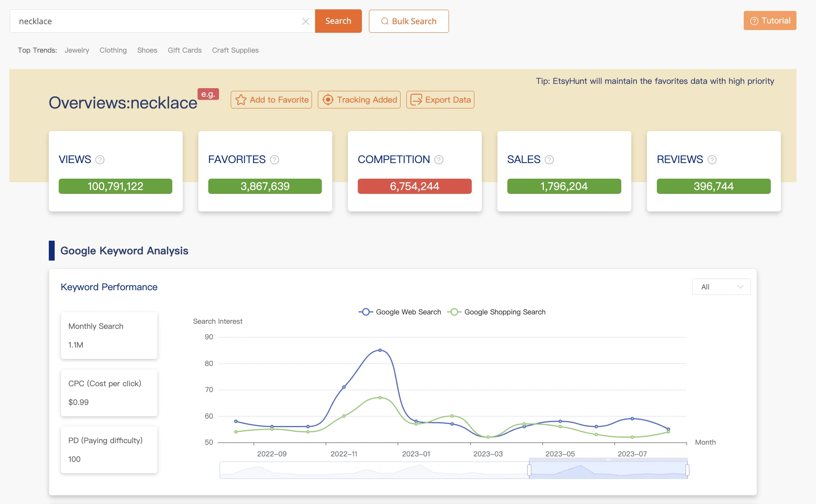Expand the FAVORITES help popover
The image size is (816, 504).
click(x=274, y=160)
